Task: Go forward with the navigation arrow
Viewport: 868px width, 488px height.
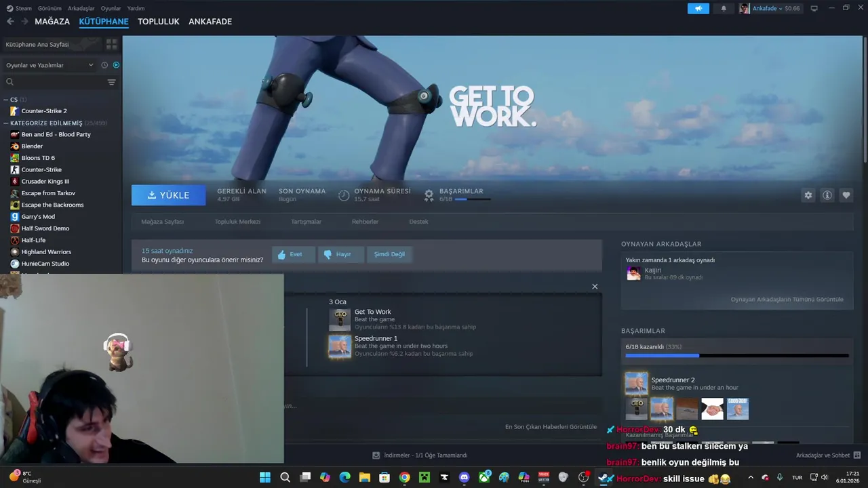Action: (24, 22)
